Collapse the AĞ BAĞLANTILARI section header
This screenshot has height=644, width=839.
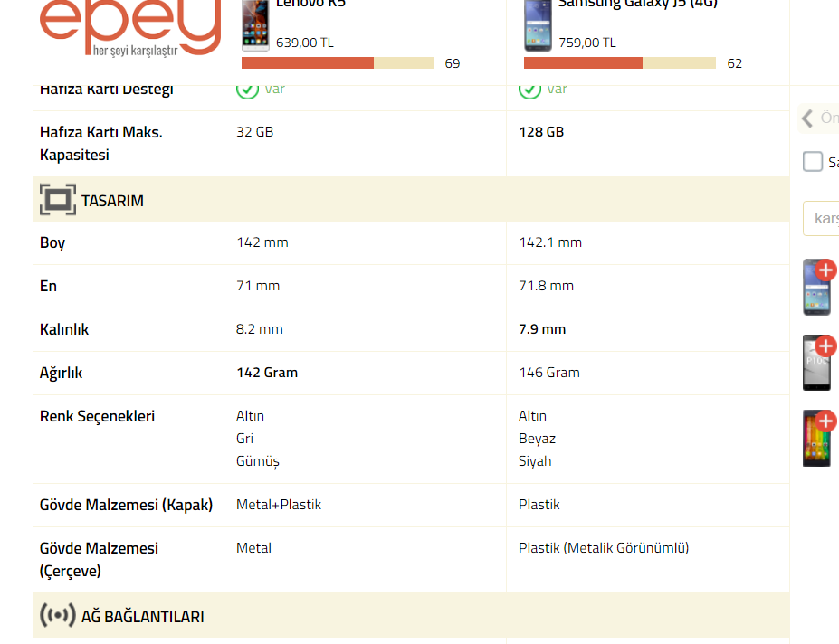coord(411,615)
